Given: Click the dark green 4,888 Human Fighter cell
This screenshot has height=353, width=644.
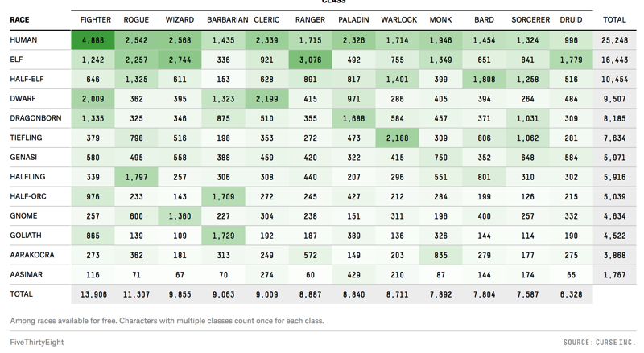Looking at the screenshot, I should 95,40.
